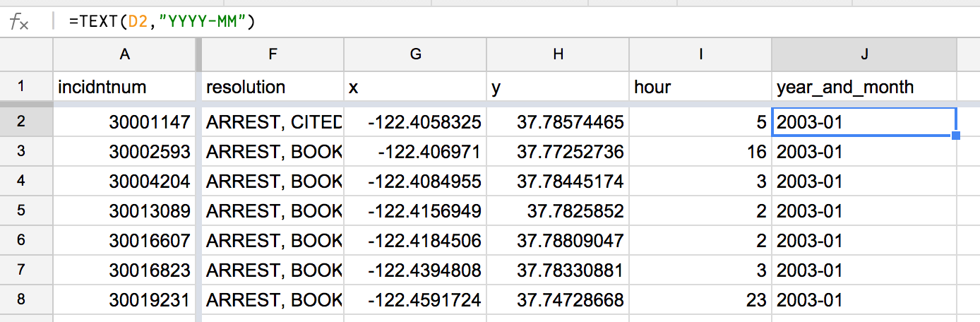Click the year_and_month header cell
Image resolution: width=980 pixels, height=322 pixels.
pos(864,87)
